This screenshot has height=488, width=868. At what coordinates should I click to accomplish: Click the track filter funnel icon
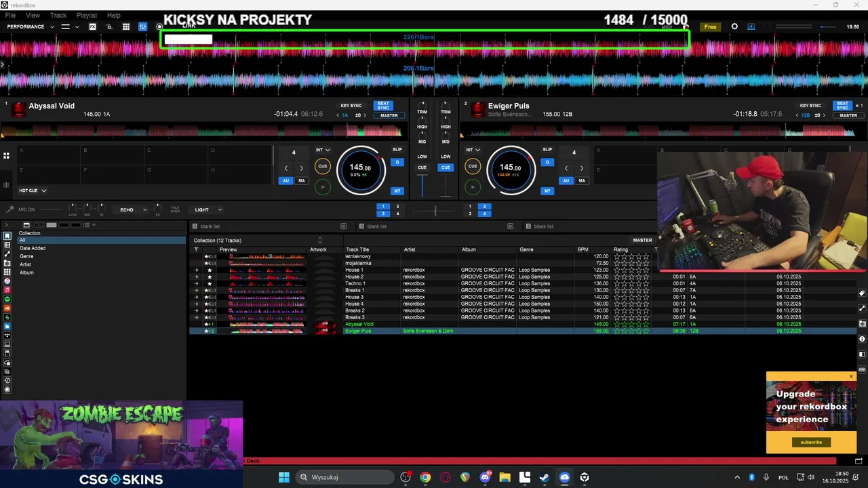[197, 249]
